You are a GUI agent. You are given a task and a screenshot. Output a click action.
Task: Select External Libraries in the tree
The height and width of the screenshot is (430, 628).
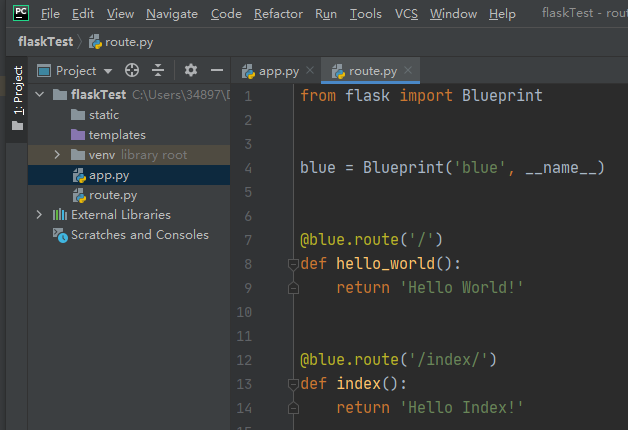pyautogui.click(x=129, y=215)
